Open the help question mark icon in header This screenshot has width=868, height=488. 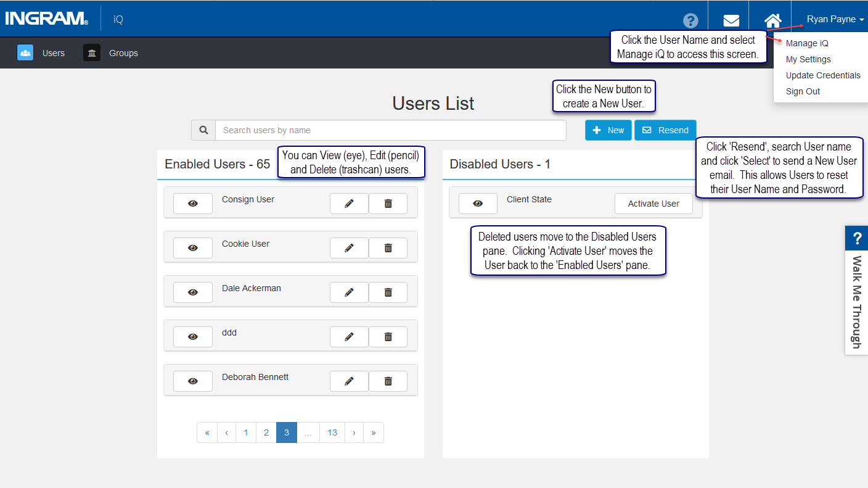(x=690, y=20)
